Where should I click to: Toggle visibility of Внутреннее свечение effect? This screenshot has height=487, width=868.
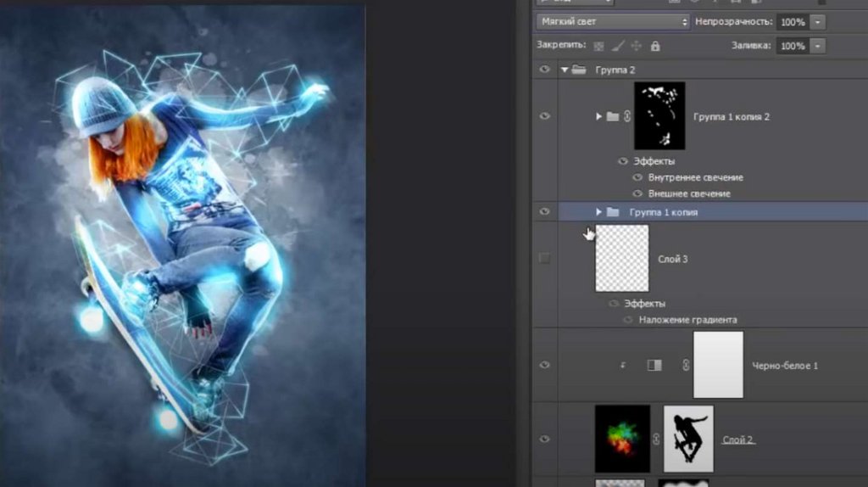(638, 177)
